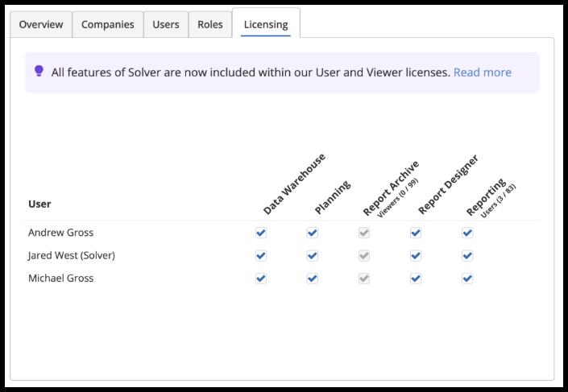The image size is (568, 392).
Task: Go to the Users tab
Action: tap(166, 24)
